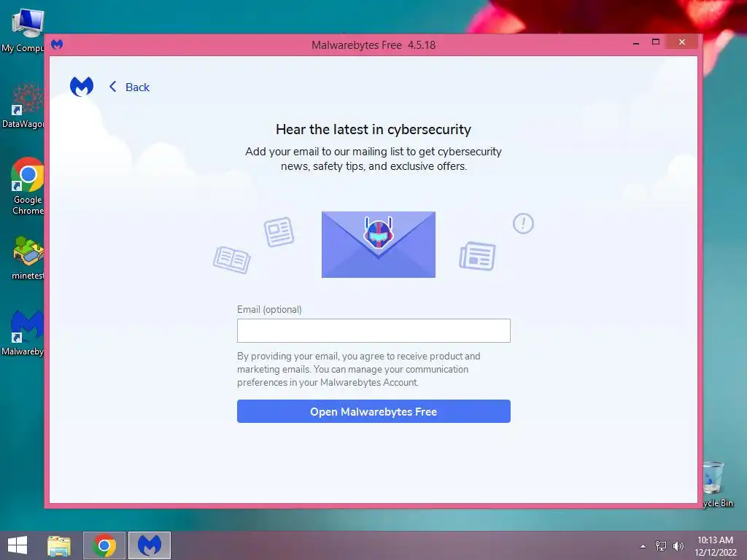This screenshot has width=747, height=560.
Task: Open the Windows Start menu
Action: 18,545
